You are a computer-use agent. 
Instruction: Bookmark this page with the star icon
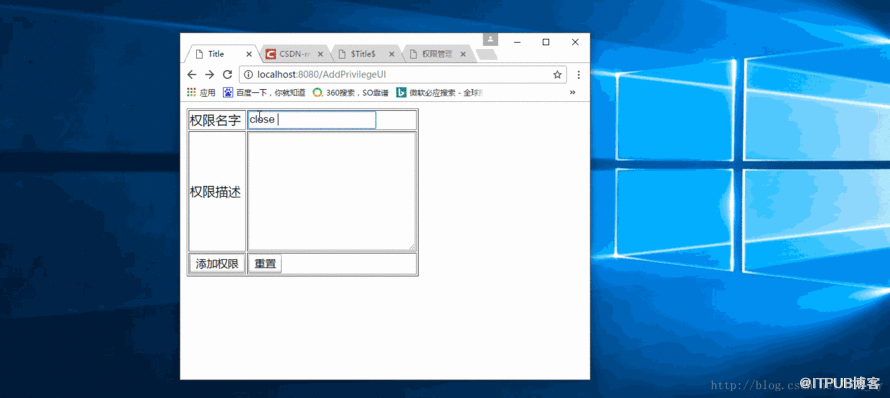coord(557,75)
